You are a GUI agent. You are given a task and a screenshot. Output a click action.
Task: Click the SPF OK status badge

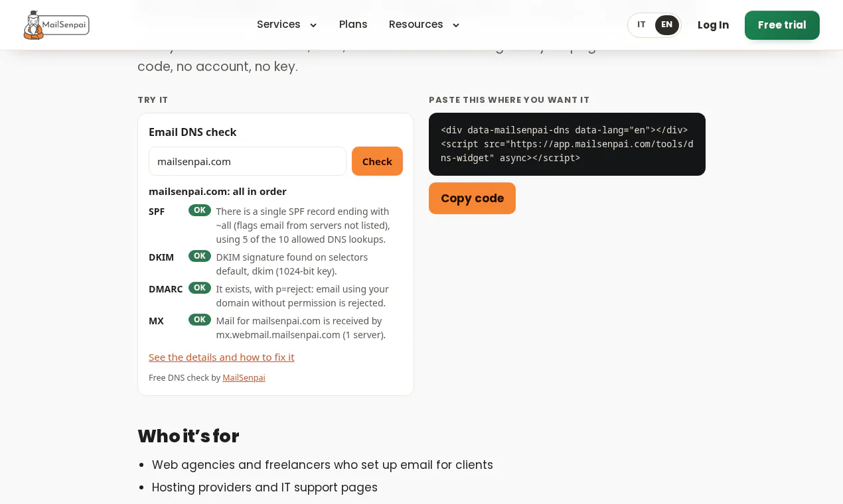click(200, 210)
